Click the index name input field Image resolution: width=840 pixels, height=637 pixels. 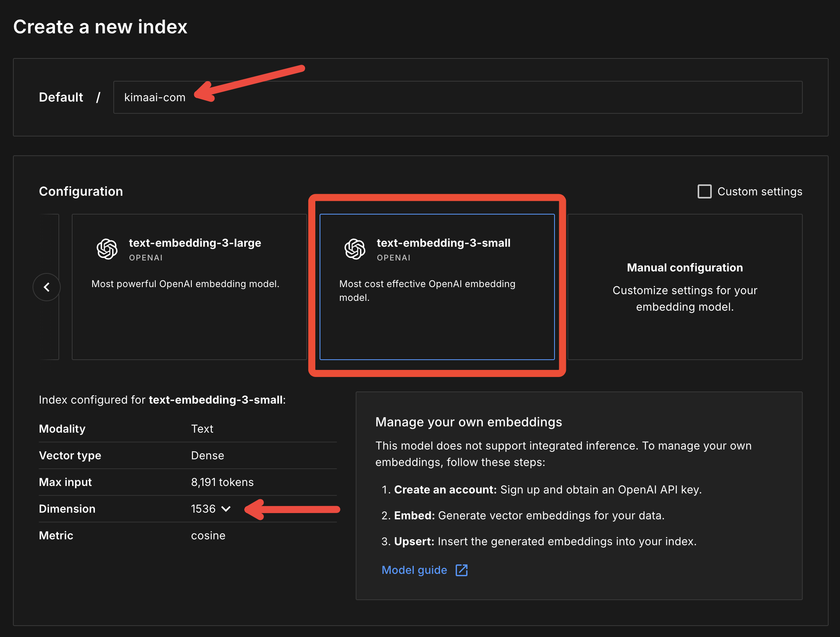click(457, 97)
